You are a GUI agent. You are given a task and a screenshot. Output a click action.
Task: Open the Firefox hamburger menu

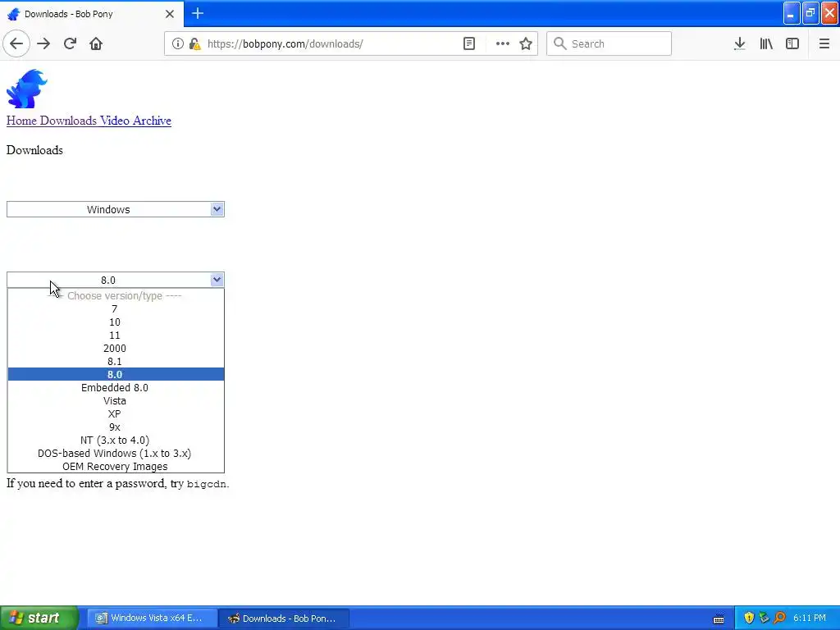coord(824,43)
